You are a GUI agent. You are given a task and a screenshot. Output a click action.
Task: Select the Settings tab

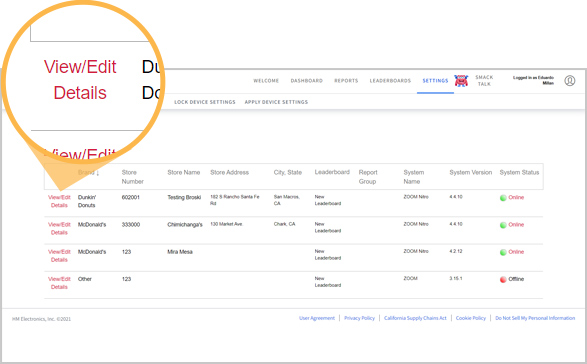435,81
